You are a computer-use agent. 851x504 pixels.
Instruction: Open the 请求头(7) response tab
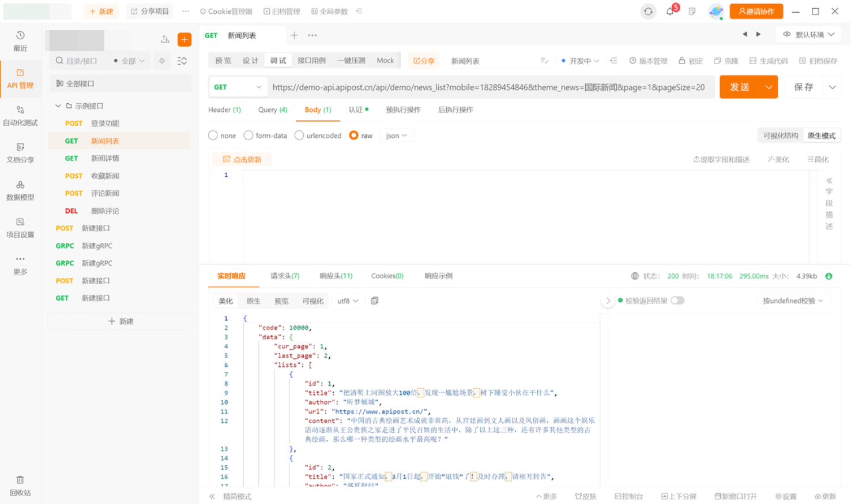coord(285,276)
